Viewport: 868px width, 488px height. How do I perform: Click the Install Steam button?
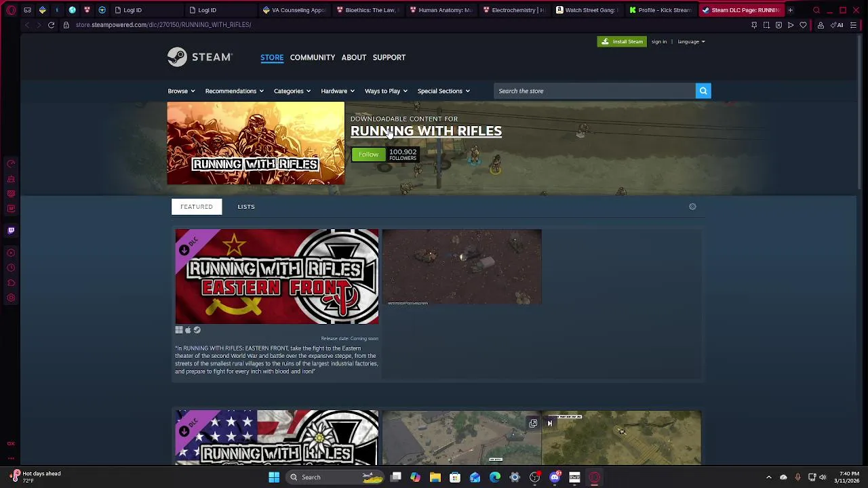click(622, 41)
